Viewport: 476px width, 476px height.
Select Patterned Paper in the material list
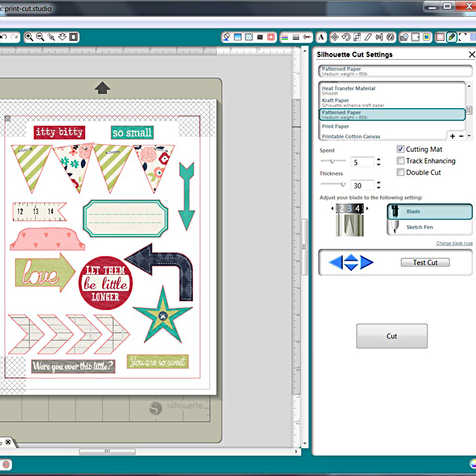coord(392,115)
